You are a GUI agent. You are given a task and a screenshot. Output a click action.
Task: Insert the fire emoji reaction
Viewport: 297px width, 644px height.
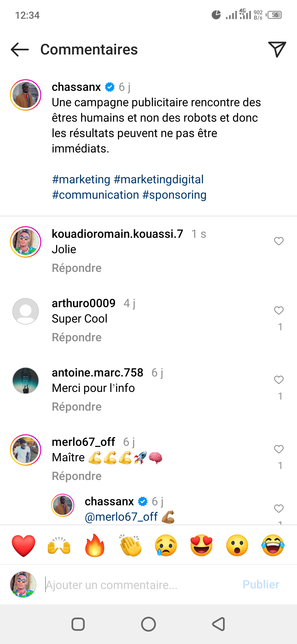[95, 545]
